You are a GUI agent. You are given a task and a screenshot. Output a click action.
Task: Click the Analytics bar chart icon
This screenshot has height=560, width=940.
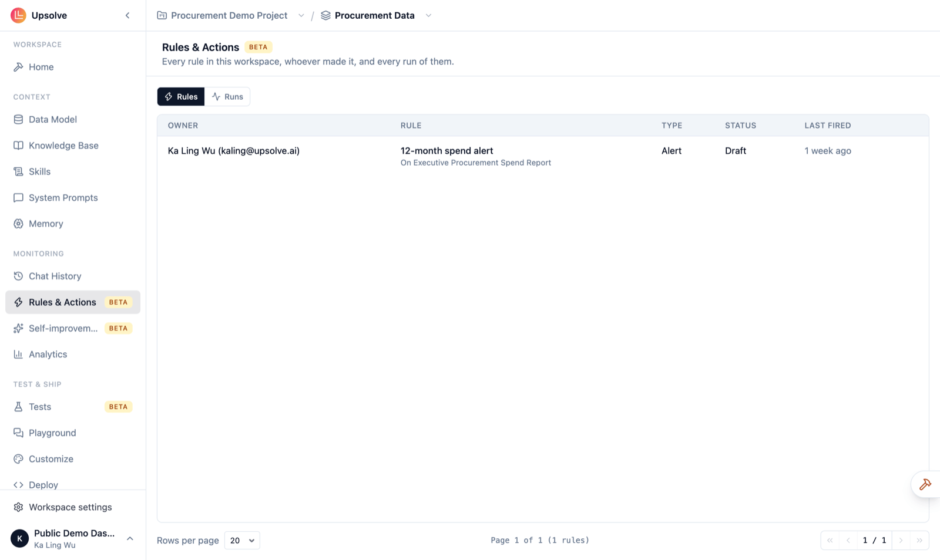[x=18, y=355]
